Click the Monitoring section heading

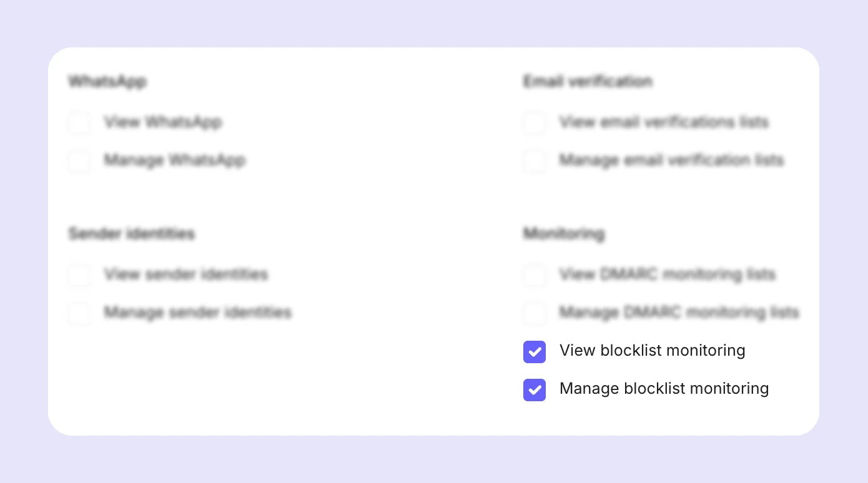pos(563,234)
